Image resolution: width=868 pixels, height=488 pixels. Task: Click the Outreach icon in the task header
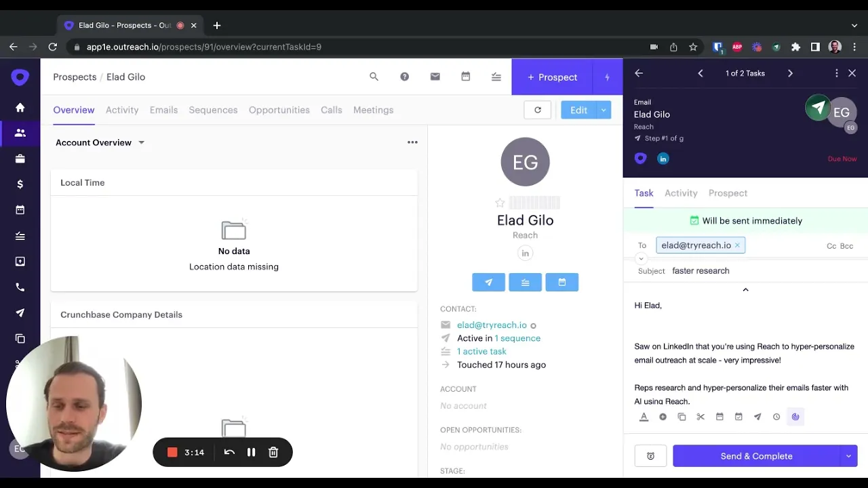point(640,158)
